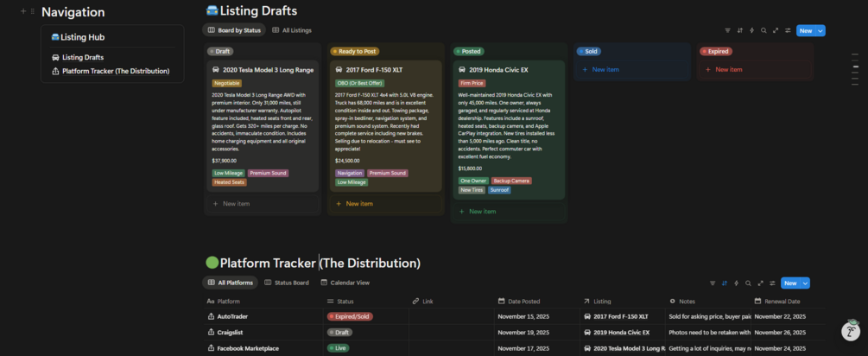This screenshot has width=868, height=356.
Task: Click the Listing column header
Action: tap(622, 302)
